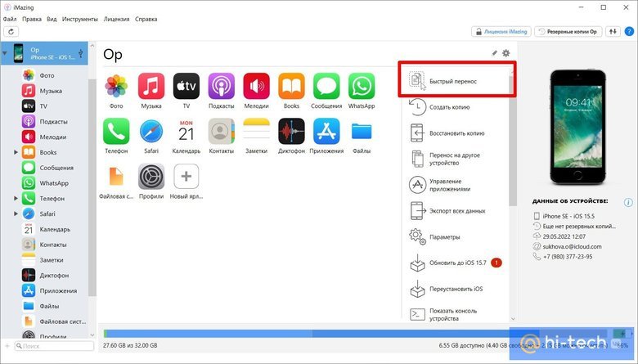The height and width of the screenshot is (364, 638).
Task: Click the iPhone preview image
Action: [577, 128]
